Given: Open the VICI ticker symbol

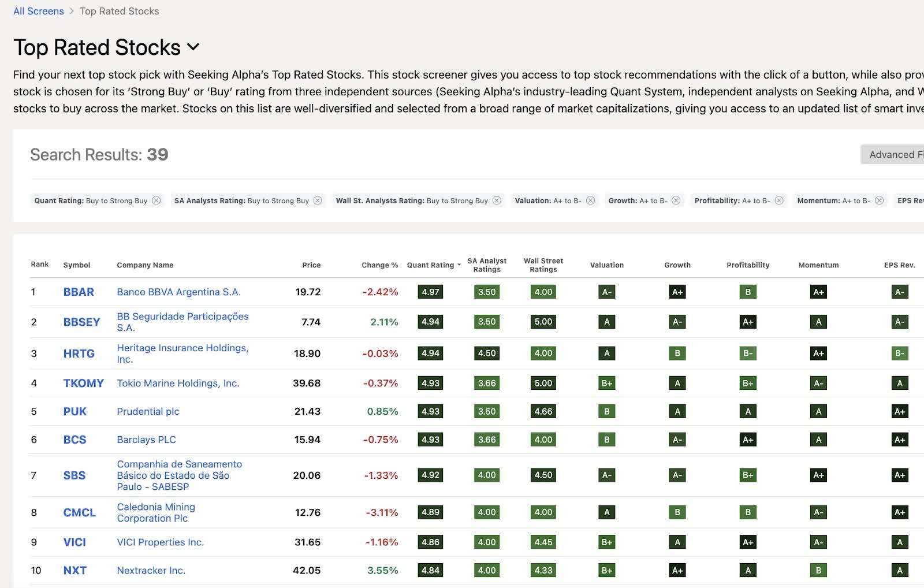Looking at the screenshot, I should click(x=74, y=542).
